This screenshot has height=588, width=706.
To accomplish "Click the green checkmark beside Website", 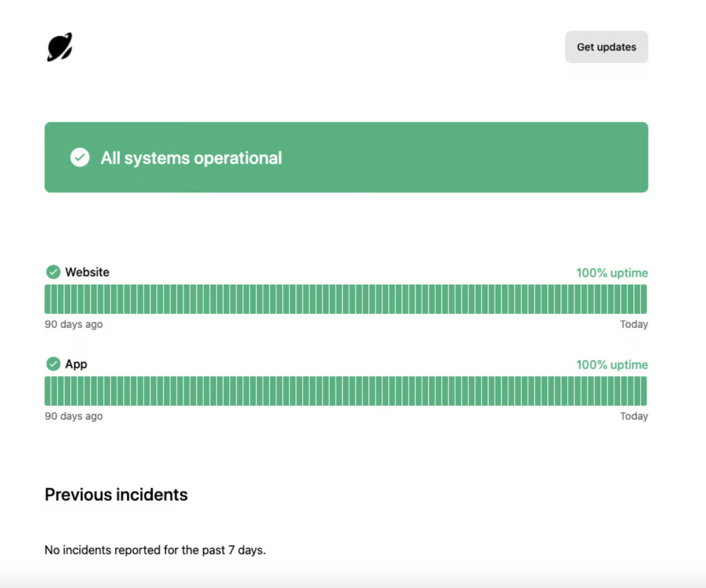I will [53, 272].
